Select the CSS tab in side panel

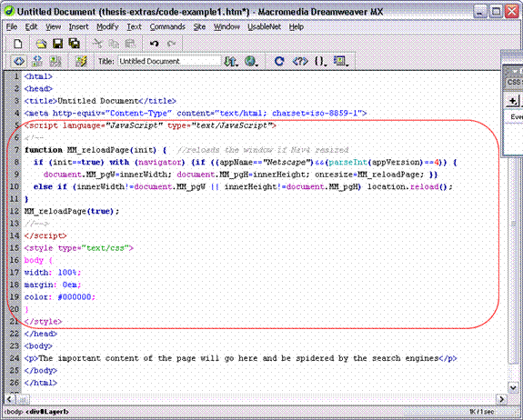pos(514,82)
